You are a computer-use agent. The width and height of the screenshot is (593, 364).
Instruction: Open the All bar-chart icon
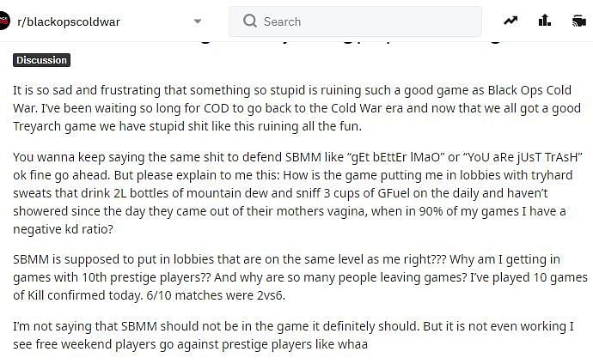[x=544, y=21]
